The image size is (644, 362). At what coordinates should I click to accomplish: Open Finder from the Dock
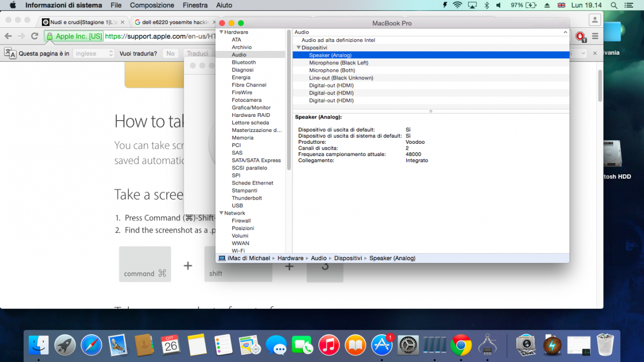(39, 345)
